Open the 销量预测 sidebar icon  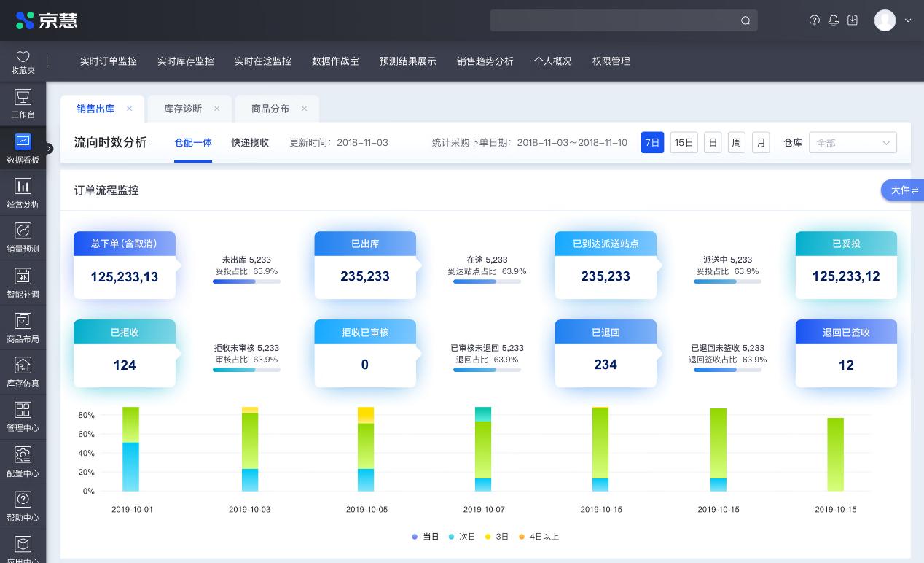23,231
